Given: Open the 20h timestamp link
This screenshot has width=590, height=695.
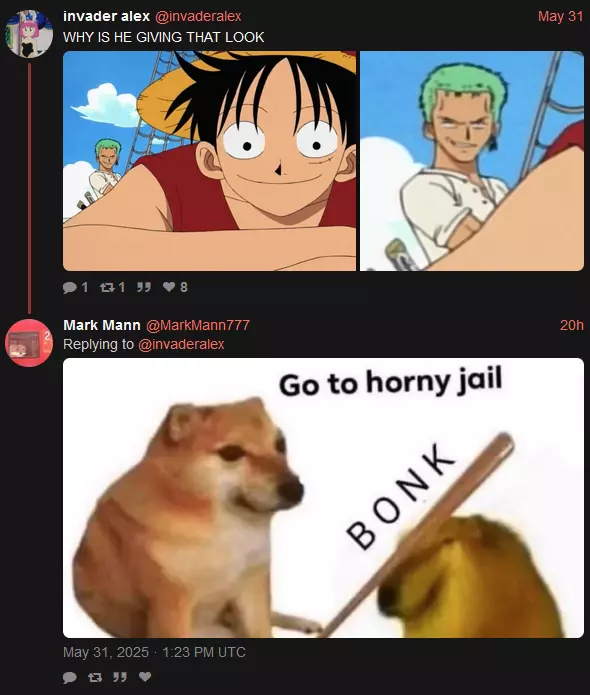Looking at the screenshot, I should pyautogui.click(x=571, y=325).
